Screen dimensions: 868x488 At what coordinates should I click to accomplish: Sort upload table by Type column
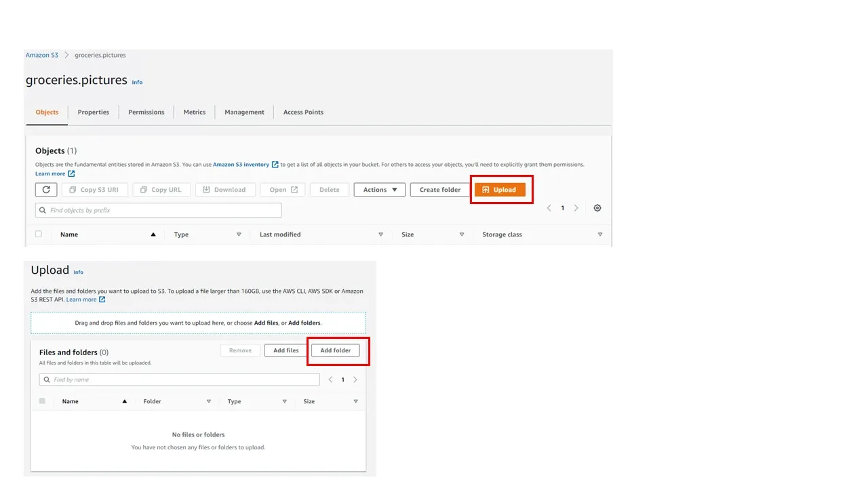coord(235,401)
